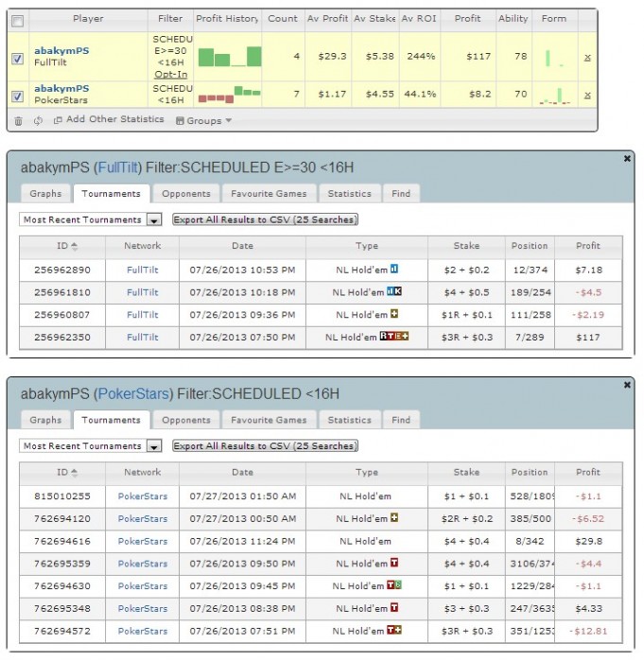The height and width of the screenshot is (662, 644).
Task: Click PokerStars network link for tournament 762694616
Action: coord(142,541)
